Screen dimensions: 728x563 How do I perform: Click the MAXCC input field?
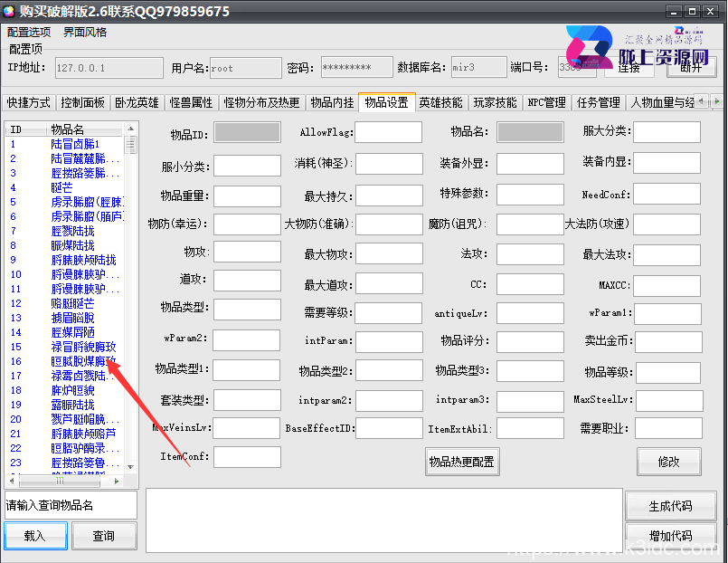(x=667, y=285)
